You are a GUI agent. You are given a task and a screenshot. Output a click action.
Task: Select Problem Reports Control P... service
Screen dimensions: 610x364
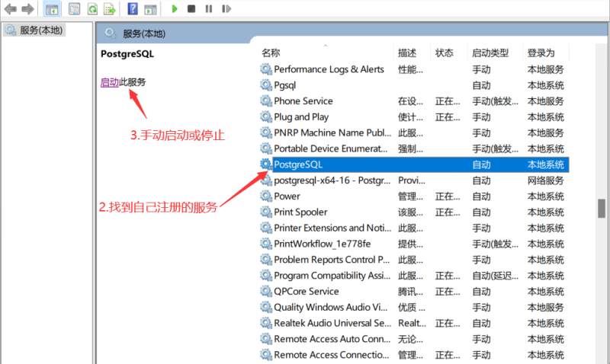tap(414, 260)
